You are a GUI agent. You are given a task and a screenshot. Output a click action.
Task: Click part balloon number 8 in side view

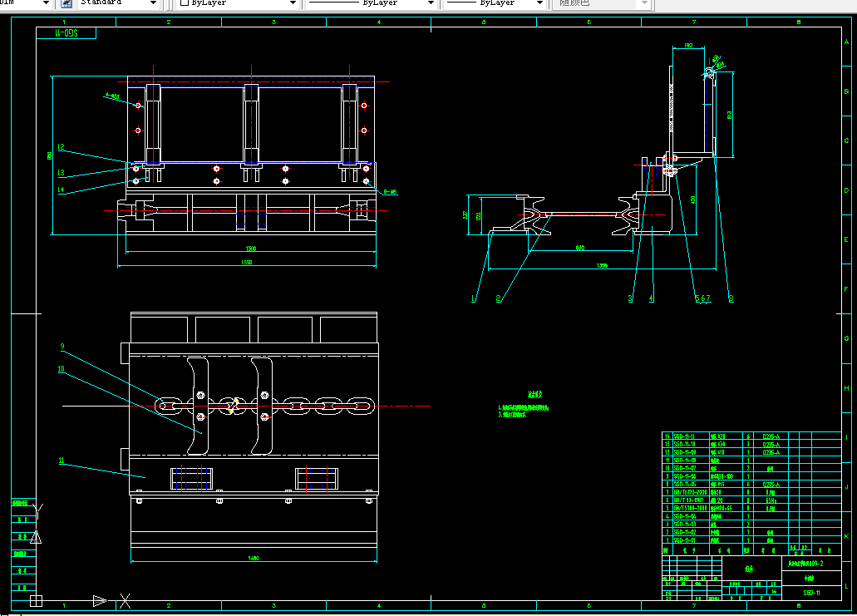click(731, 298)
